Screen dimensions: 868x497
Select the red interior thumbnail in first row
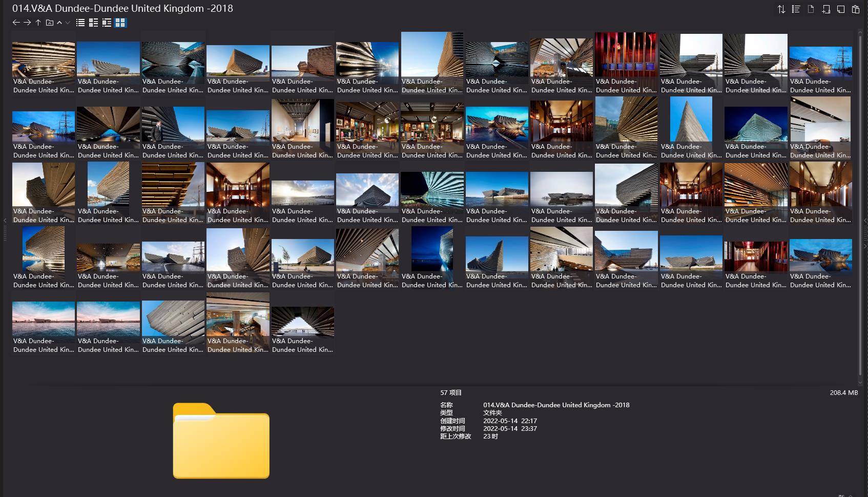626,54
